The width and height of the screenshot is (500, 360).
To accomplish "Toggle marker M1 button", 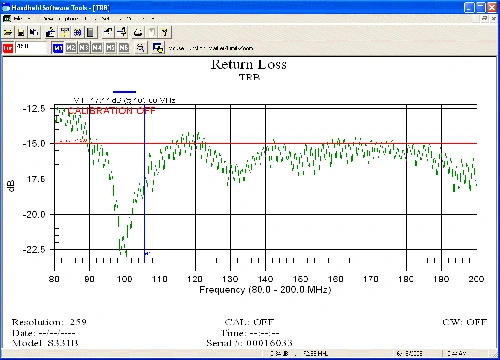I will (x=58, y=48).
